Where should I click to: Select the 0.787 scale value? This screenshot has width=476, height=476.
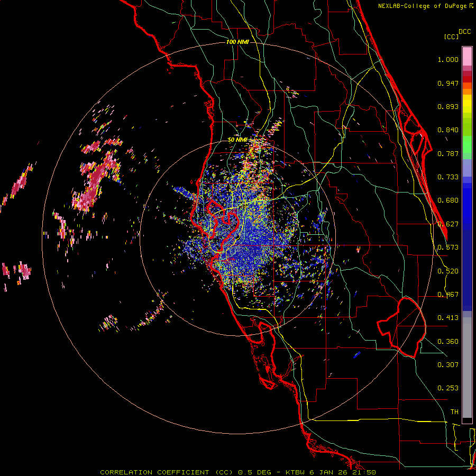[x=448, y=153]
